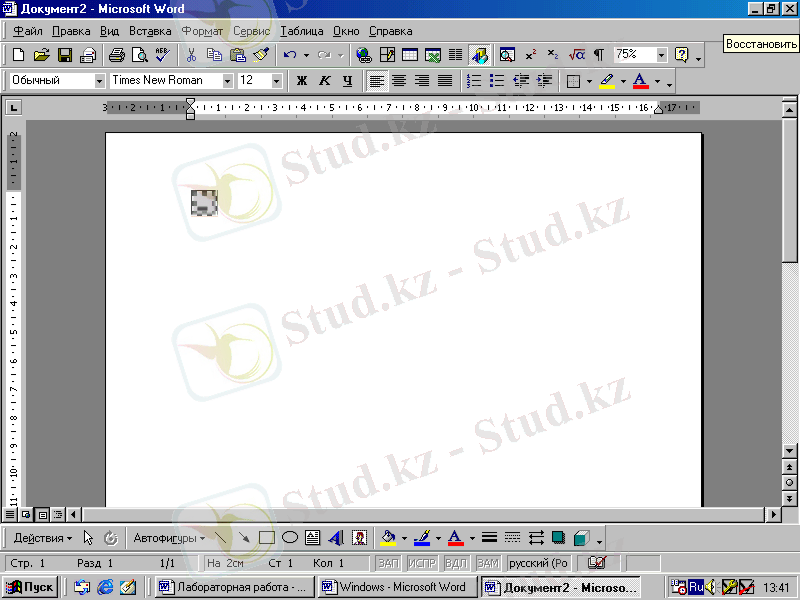
Task: Insert a hyperlink with the globe icon
Action: [364, 55]
